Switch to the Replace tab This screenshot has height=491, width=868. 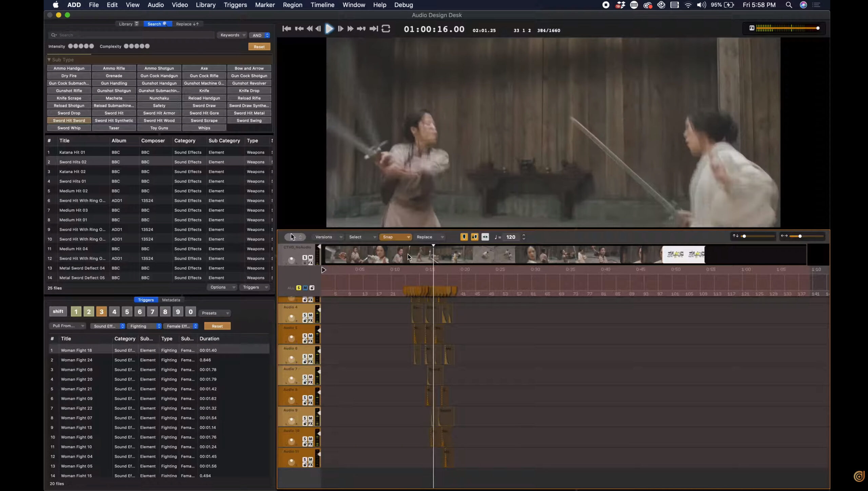point(187,24)
